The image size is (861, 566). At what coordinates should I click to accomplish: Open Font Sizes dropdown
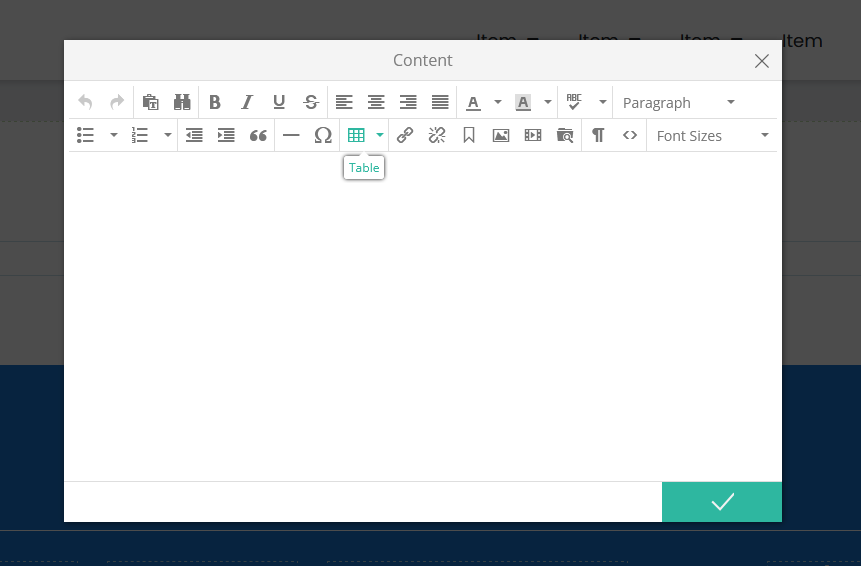pos(713,136)
